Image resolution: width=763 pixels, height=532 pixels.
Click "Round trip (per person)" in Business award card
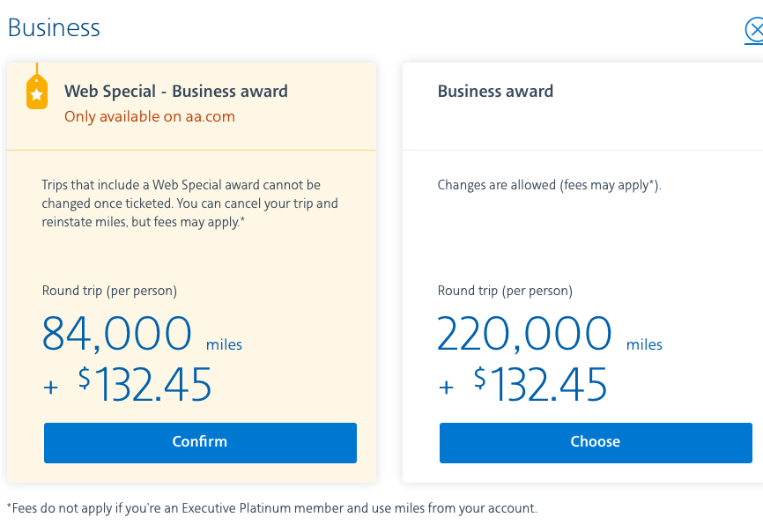pos(505,291)
